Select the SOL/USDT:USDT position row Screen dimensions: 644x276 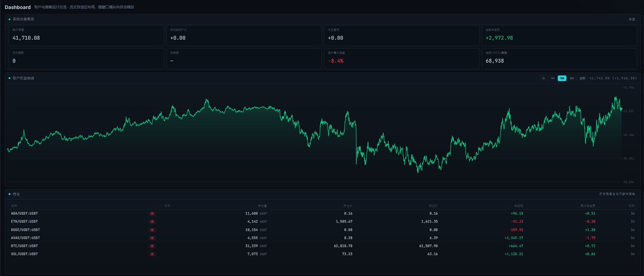click(x=322, y=253)
